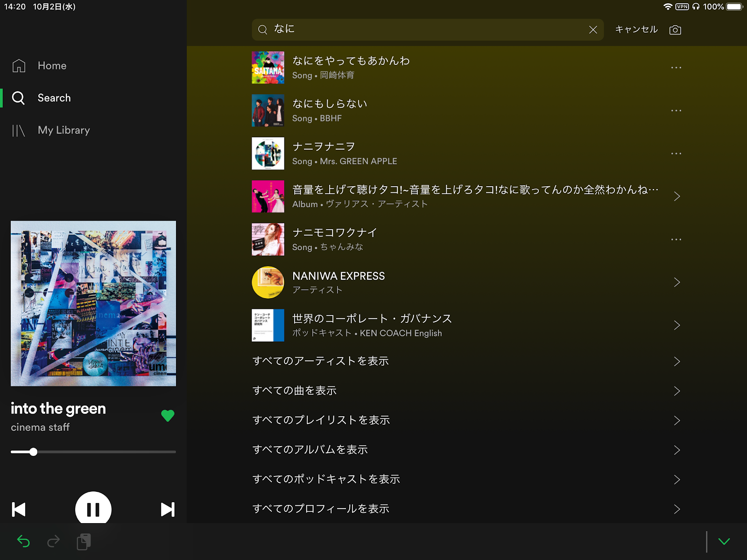Open NANIWA EXPRESS artist chevron
Image resolution: width=747 pixels, height=560 pixels.
click(x=677, y=282)
